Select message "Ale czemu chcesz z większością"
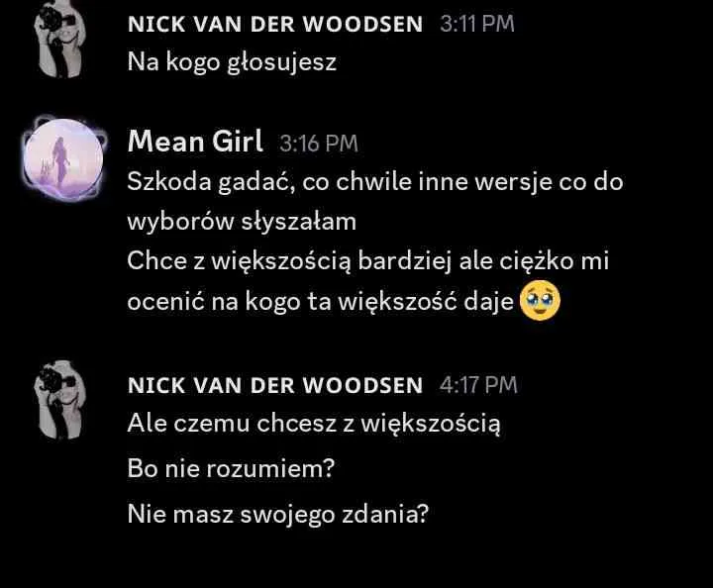This screenshot has height=588, width=713. pos(314,424)
